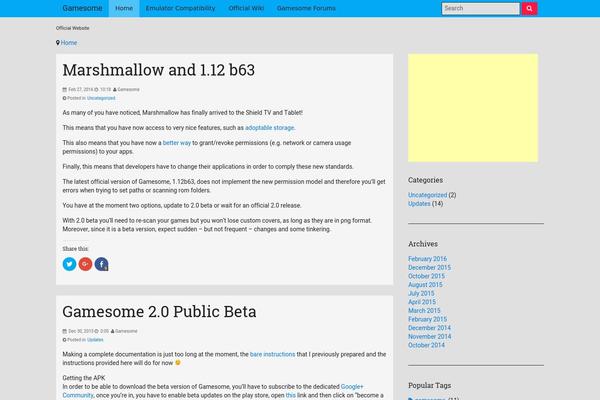Click the location pin icon beside Home breadcrumb
Image resolution: width=600 pixels, height=400 pixels.
point(58,43)
